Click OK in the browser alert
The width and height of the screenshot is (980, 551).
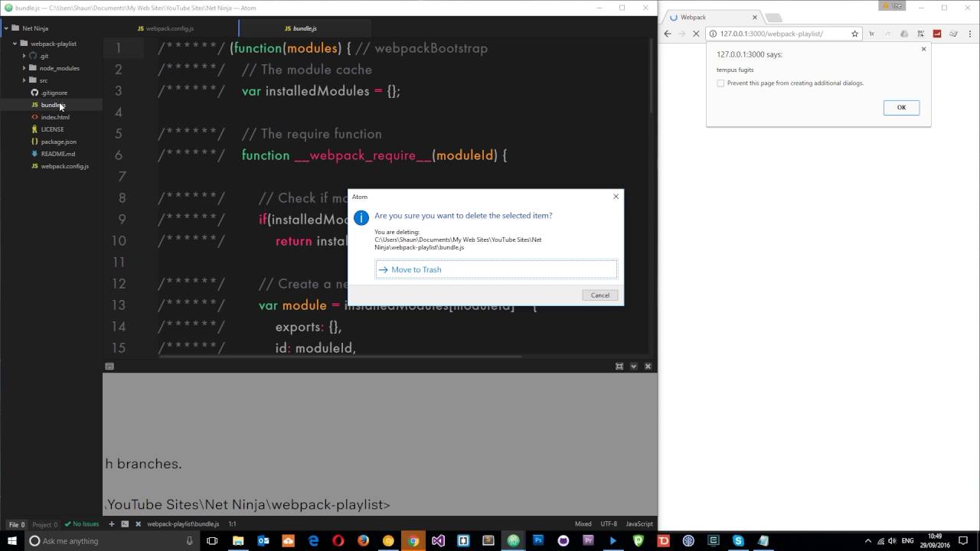(901, 107)
